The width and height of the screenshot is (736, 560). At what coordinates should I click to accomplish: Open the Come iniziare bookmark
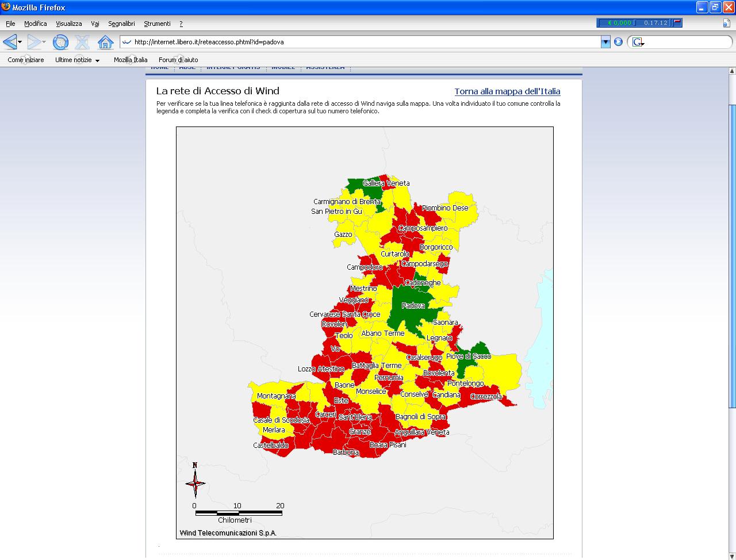[x=26, y=60]
